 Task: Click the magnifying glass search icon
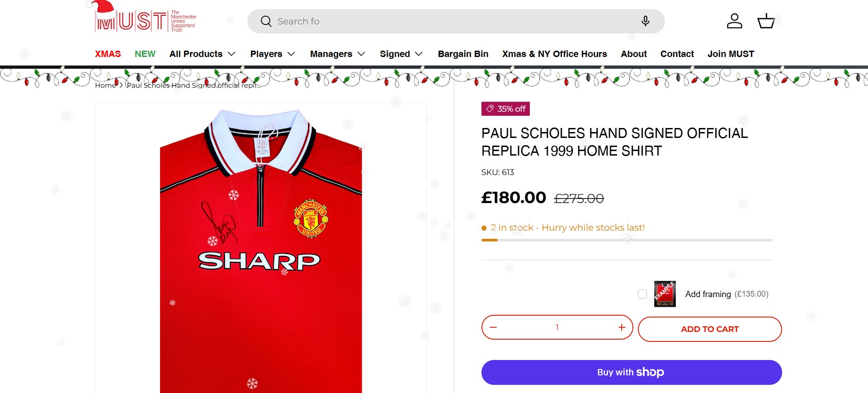point(266,21)
